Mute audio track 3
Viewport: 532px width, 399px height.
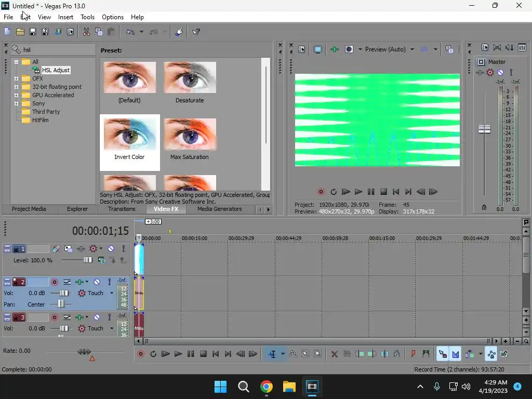[97, 317]
